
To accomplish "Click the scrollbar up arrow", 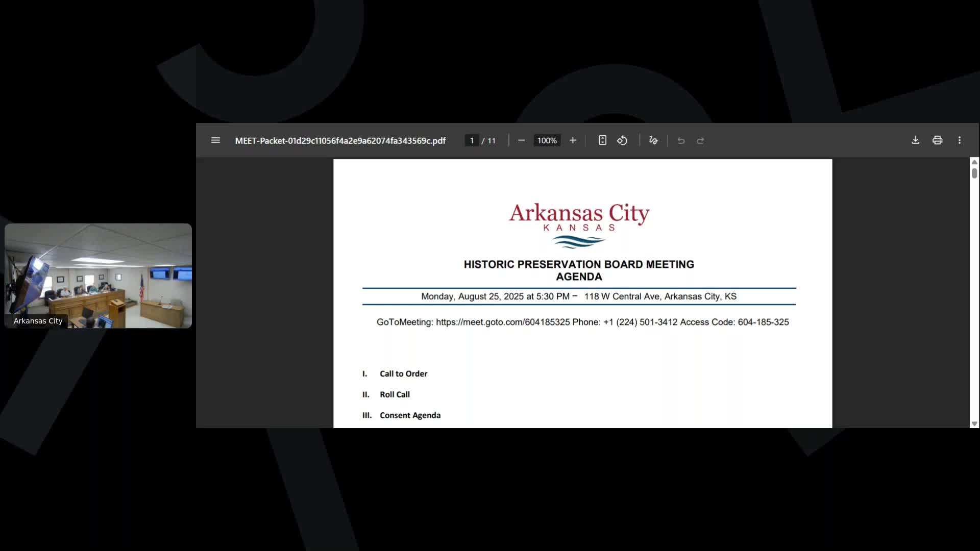I will [x=974, y=162].
